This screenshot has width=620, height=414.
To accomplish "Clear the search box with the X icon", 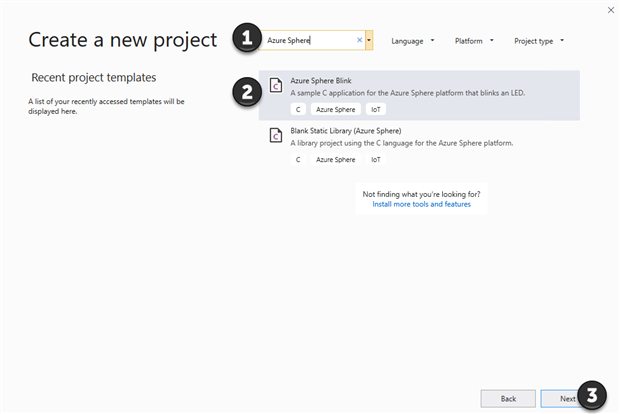I will tap(359, 41).
